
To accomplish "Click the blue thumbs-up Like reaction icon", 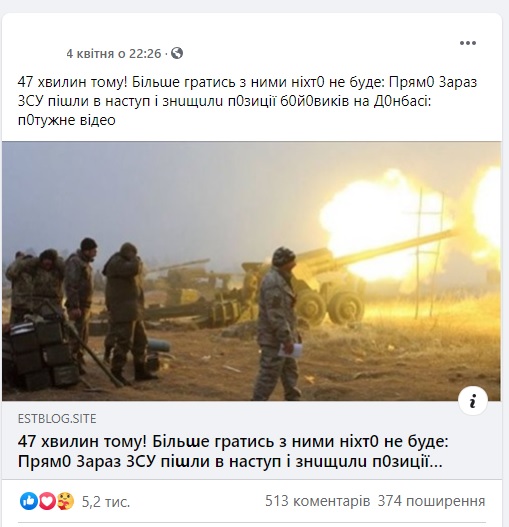I will coord(28,501).
